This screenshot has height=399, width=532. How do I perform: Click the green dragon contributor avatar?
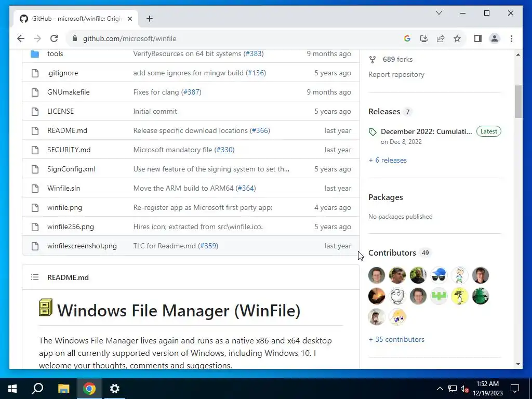pyautogui.click(x=481, y=296)
